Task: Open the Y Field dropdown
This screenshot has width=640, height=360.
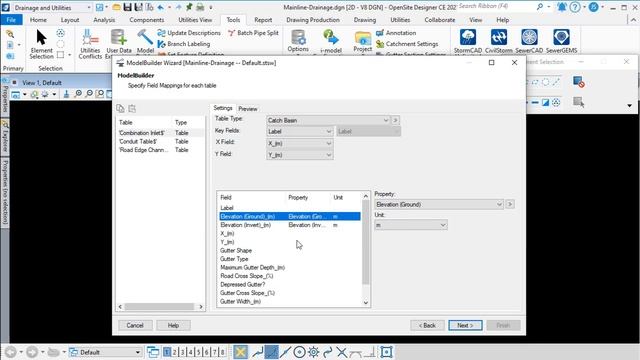Action: pyautogui.click(x=300, y=155)
